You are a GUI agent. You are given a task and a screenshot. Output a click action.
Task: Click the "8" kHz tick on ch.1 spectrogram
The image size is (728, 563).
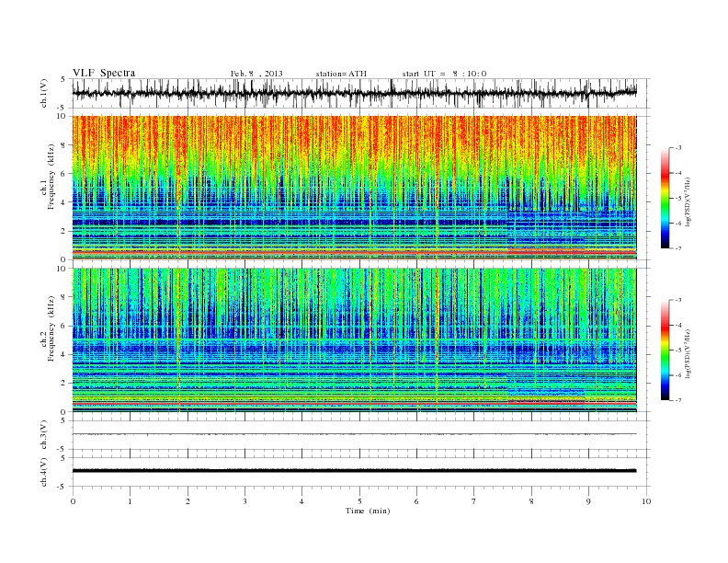[63, 145]
